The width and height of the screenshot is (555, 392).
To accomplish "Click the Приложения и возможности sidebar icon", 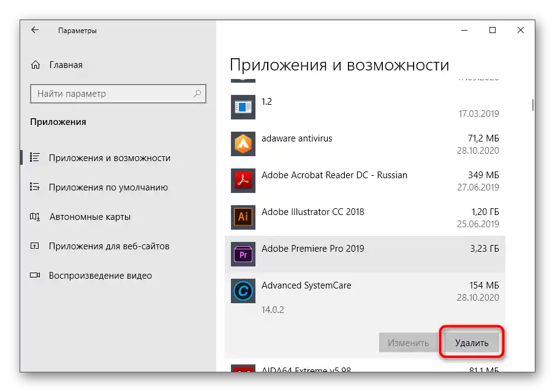I will click(x=35, y=157).
